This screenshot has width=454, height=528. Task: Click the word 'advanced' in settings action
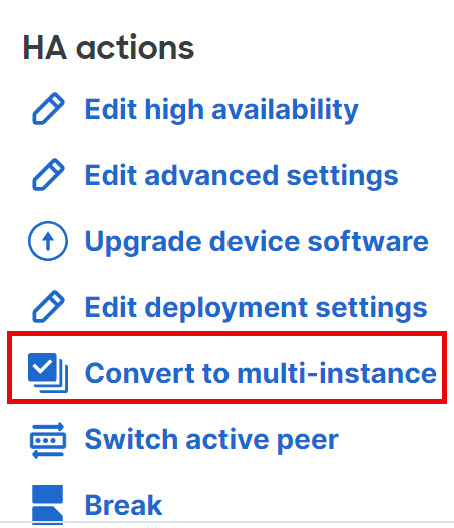(x=212, y=175)
